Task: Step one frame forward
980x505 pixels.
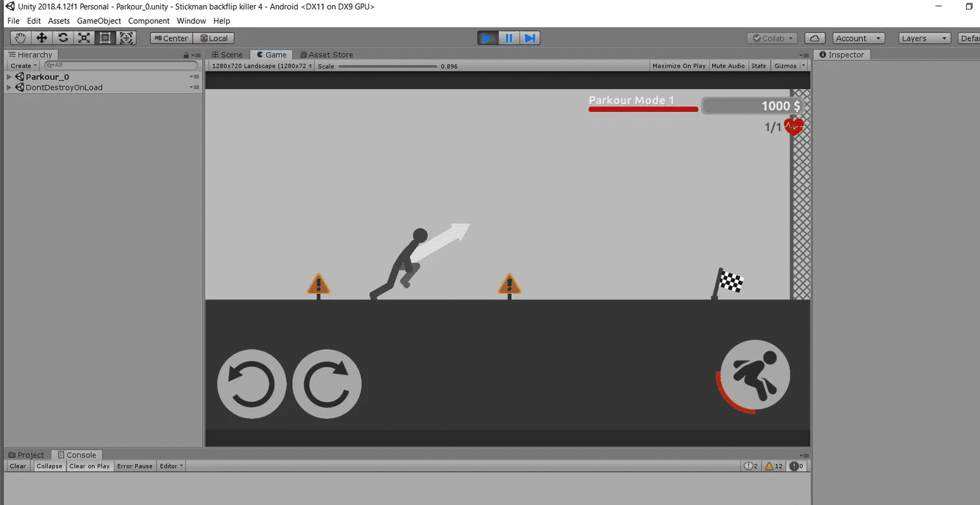Action: pyautogui.click(x=530, y=37)
